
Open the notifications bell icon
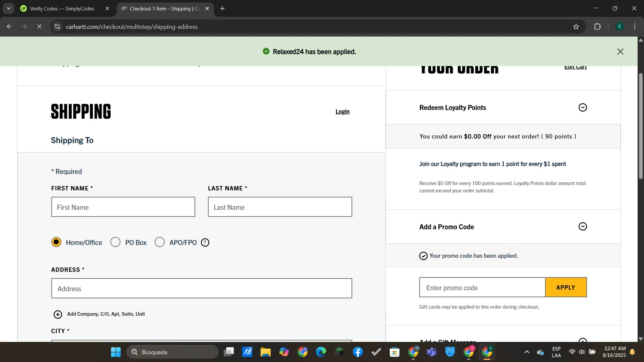[632, 352]
